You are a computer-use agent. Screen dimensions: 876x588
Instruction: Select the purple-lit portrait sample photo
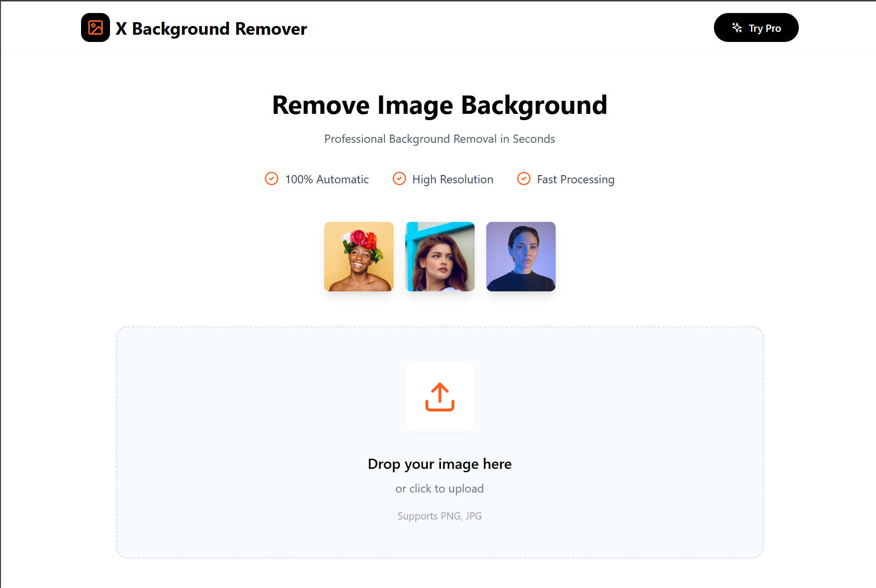tap(521, 257)
